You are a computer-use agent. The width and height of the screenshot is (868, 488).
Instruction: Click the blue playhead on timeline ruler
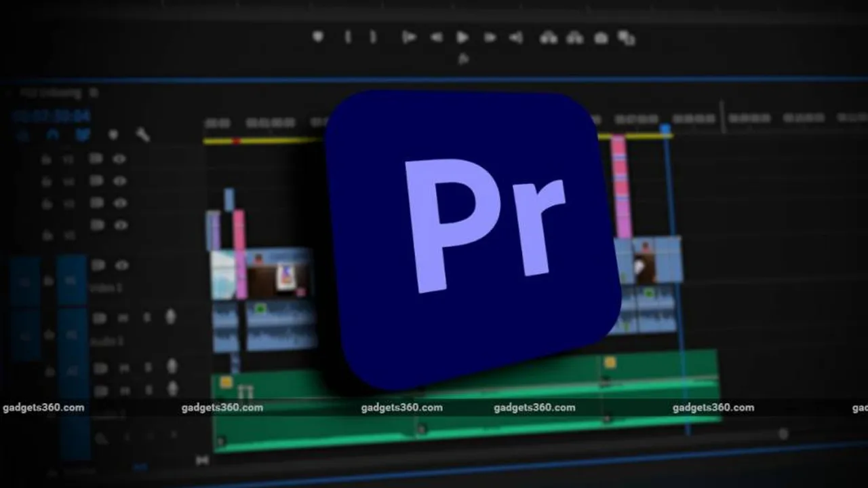click(665, 128)
